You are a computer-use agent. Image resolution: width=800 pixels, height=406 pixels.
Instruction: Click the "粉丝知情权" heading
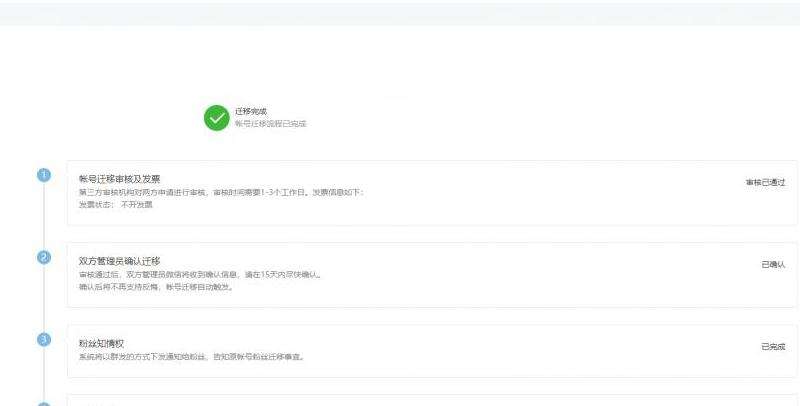101,344
